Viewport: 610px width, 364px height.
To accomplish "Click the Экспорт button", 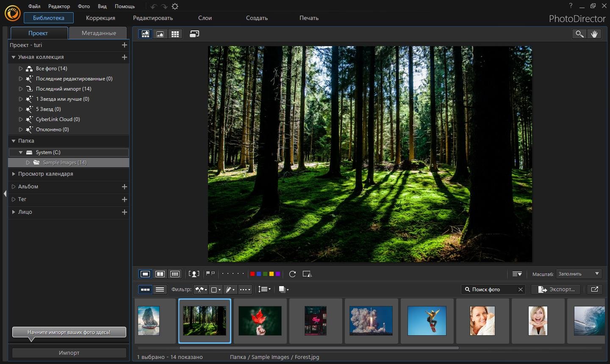I will 557,290.
